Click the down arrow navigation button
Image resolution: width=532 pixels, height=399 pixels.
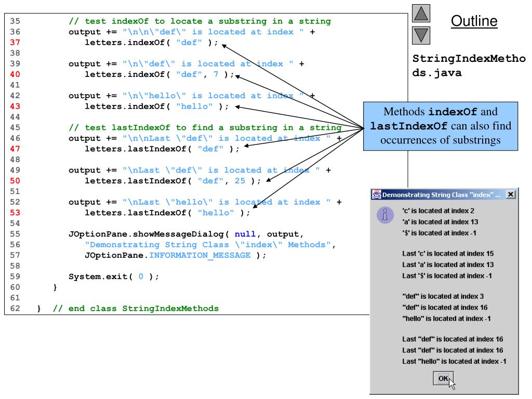(421, 36)
